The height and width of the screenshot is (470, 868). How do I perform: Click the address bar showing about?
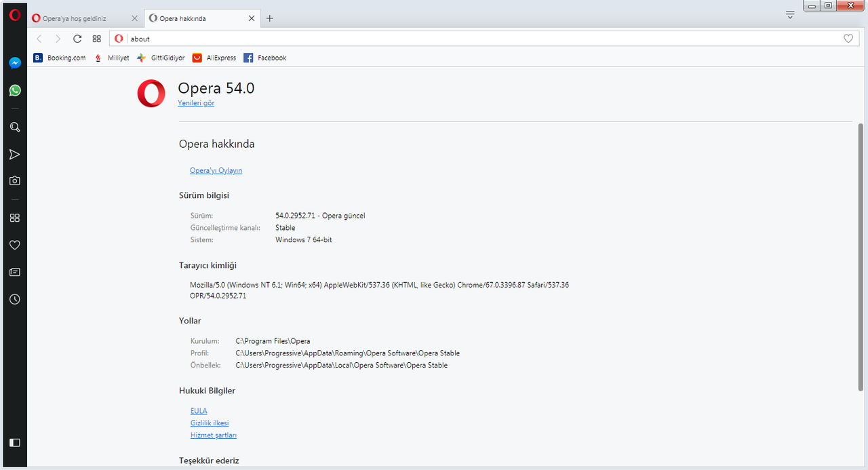484,39
